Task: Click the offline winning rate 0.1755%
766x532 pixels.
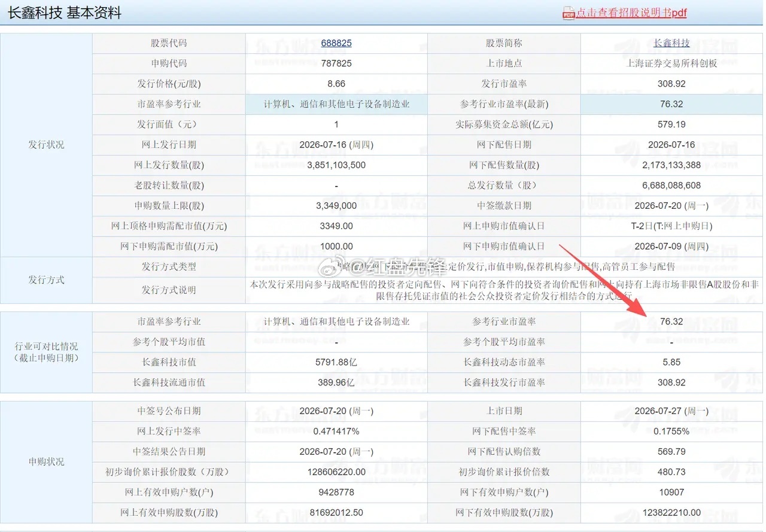Action: pyautogui.click(x=671, y=431)
